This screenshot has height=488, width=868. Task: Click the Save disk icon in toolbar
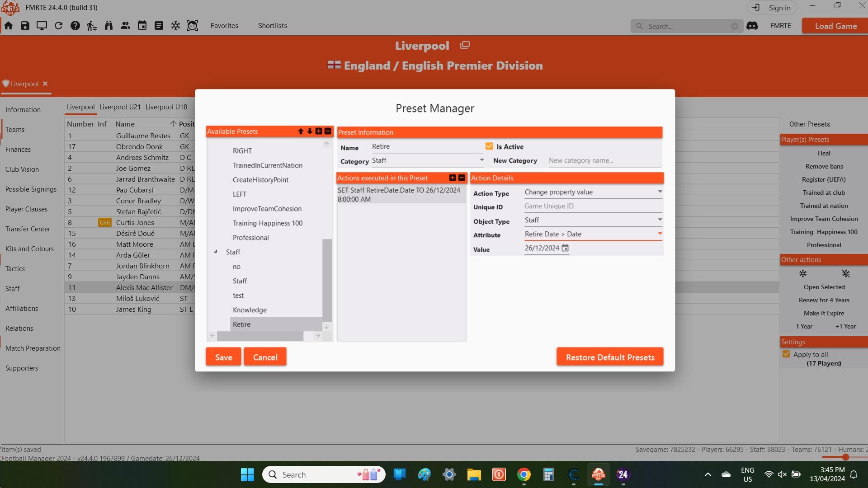tap(25, 26)
